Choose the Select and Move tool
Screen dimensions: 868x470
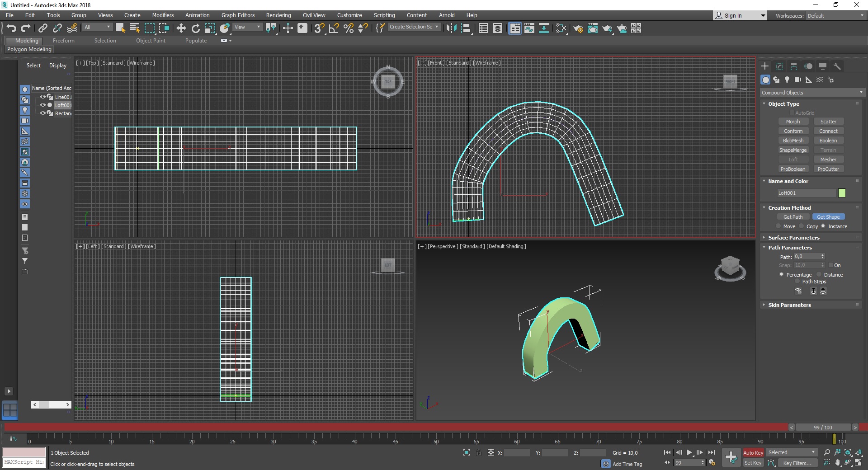click(x=181, y=28)
